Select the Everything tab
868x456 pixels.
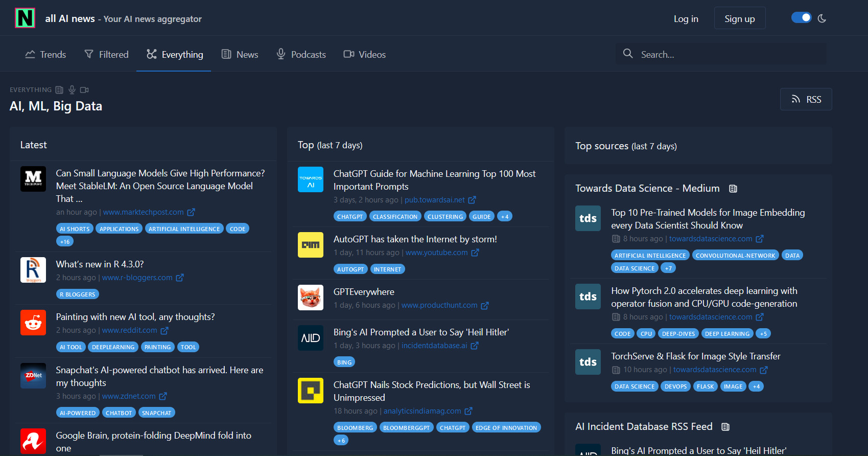[x=174, y=54]
